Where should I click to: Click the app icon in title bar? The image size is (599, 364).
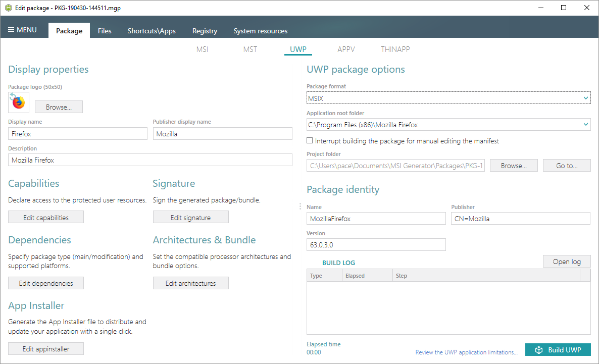pyautogui.click(x=9, y=8)
